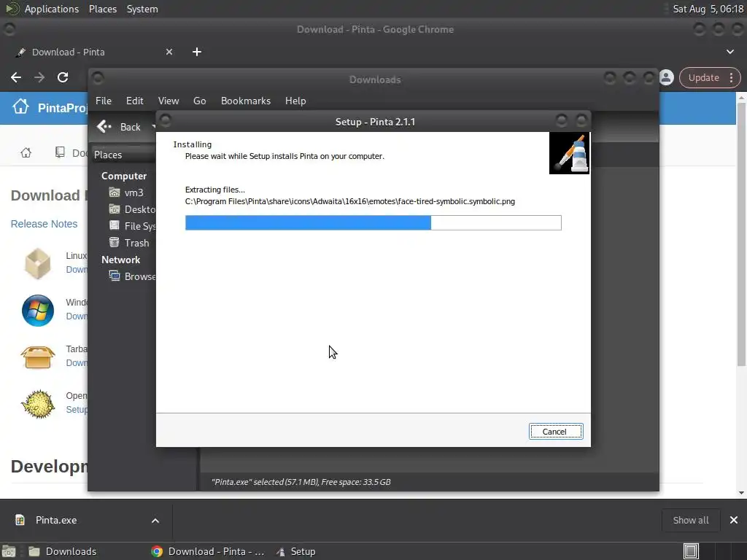Click the vm3 home folder icon

tap(115, 192)
